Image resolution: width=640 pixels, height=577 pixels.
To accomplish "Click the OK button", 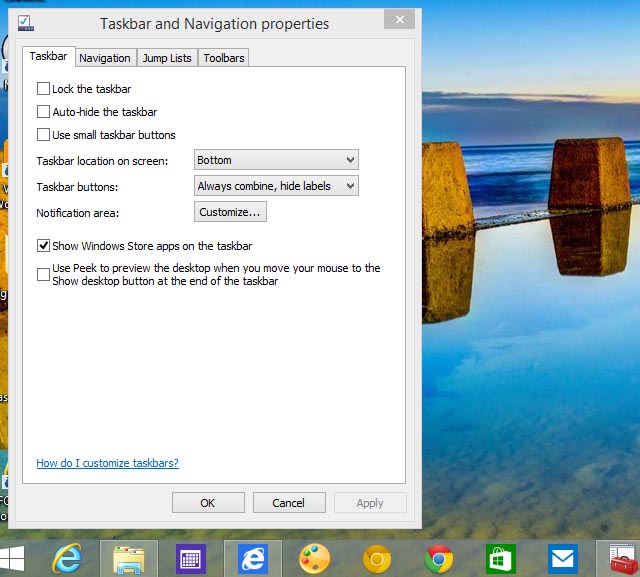I will point(208,503).
